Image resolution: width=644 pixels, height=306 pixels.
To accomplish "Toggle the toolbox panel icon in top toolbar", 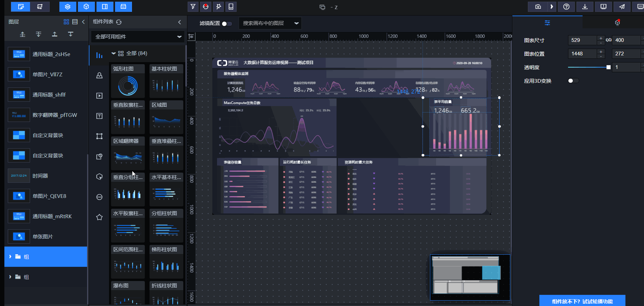I will coord(124,6).
